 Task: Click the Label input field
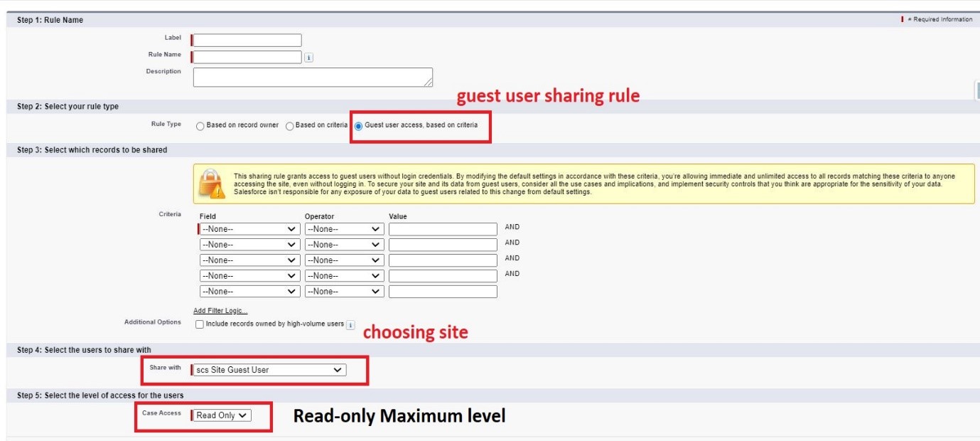(249, 39)
